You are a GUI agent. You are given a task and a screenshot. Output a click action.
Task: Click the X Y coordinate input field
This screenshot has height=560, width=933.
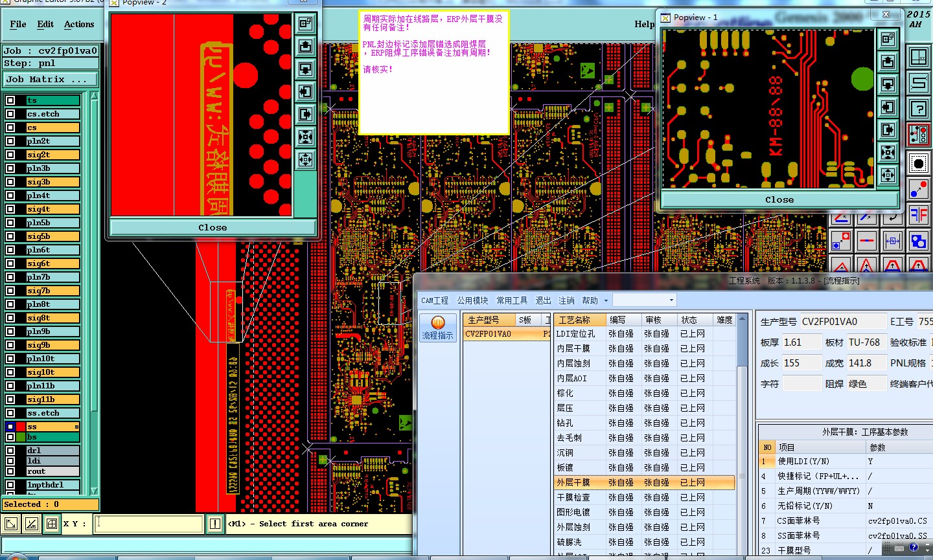(x=149, y=524)
